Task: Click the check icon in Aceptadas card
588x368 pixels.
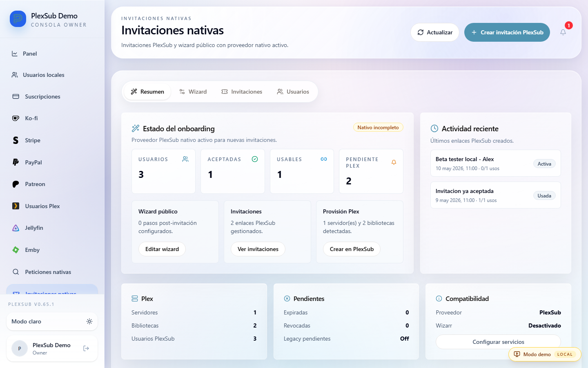Action: (255, 159)
